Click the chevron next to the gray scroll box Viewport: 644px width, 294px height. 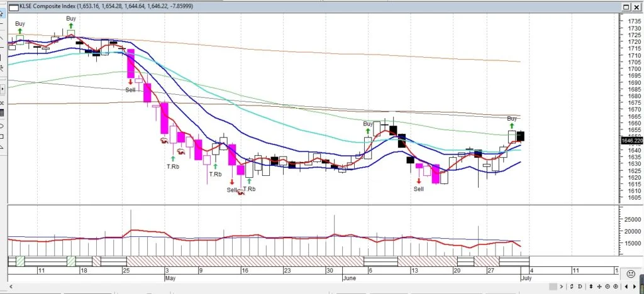(x=562, y=286)
